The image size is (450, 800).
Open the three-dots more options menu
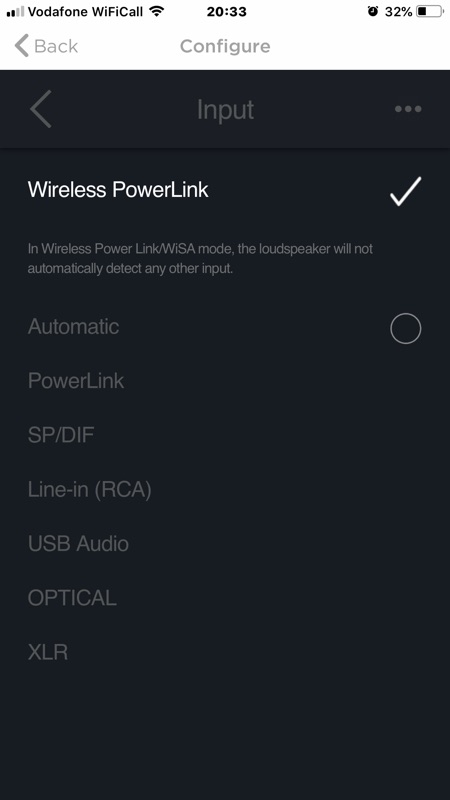(x=408, y=109)
